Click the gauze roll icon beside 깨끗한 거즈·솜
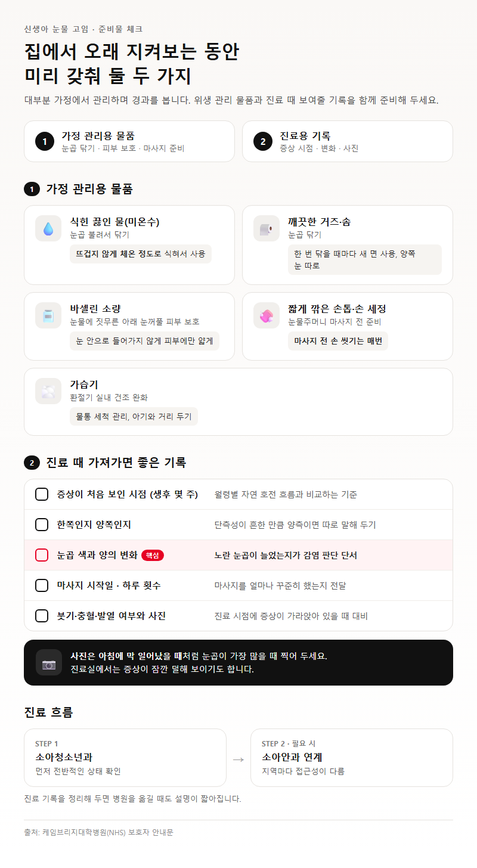Image resolution: width=477 pixels, height=868 pixels. pos(267,228)
